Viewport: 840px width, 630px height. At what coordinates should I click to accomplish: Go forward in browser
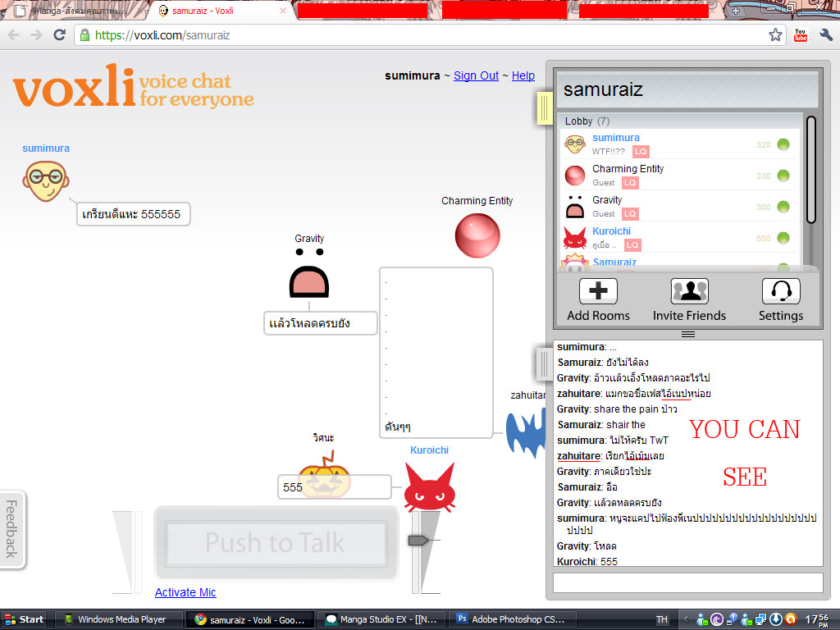[x=36, y=35]
